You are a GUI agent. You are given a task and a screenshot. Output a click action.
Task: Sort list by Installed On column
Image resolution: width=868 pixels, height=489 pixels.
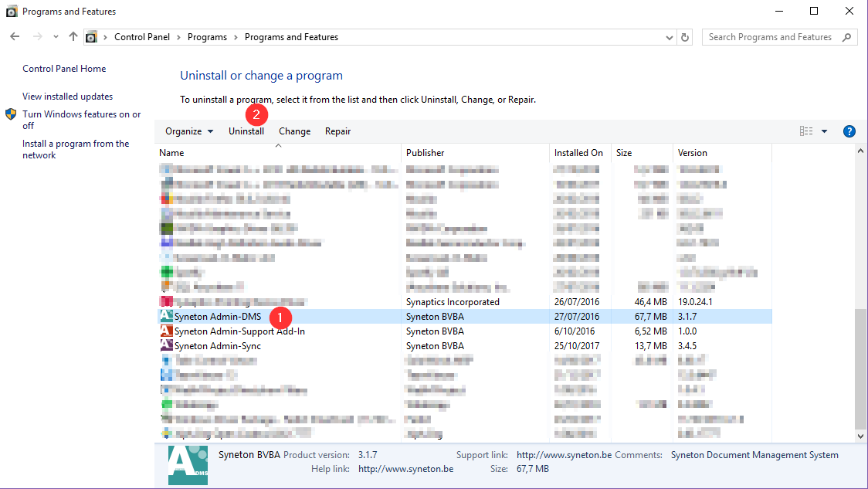coord(578,153)
